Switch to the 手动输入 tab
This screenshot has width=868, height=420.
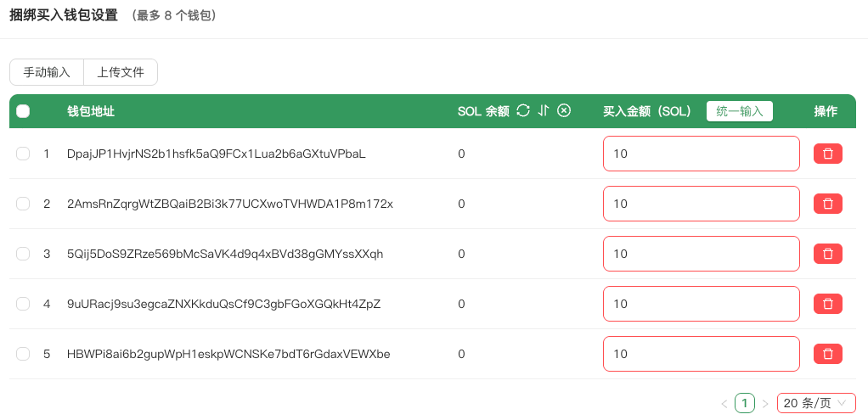[x=47, y=72]
